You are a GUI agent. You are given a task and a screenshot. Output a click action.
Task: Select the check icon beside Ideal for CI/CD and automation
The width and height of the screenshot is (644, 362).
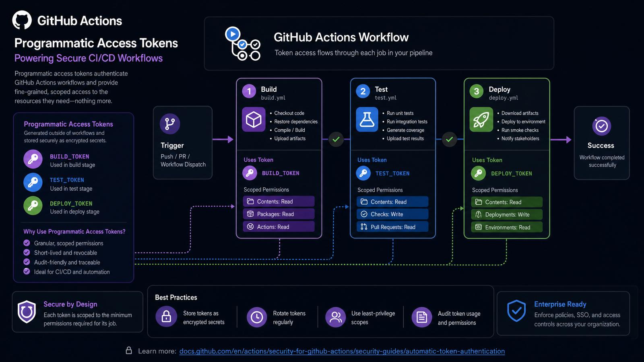(x=27, y=271)
